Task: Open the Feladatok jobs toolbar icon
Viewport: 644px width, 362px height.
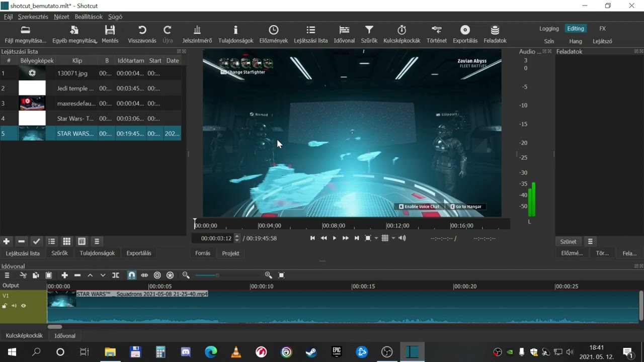Action: (495, 34)
